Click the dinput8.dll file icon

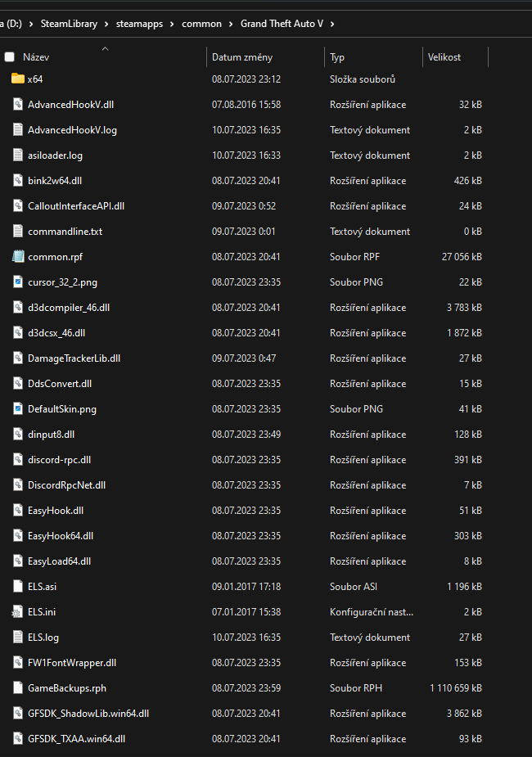[18, 434]
